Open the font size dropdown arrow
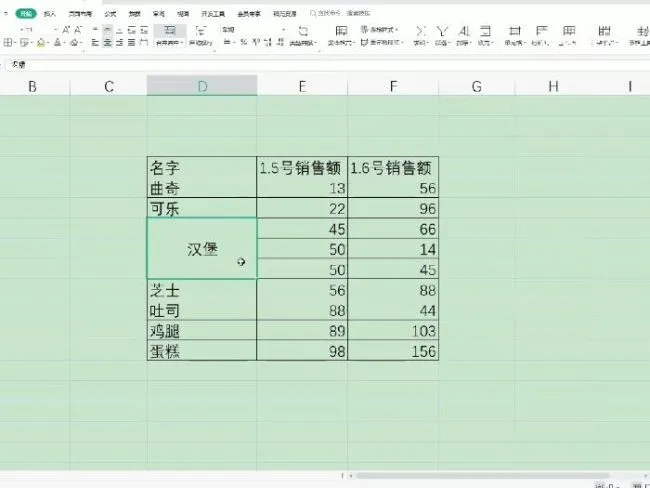The width and height of the screenshot is (650, 488). point(56,30)
